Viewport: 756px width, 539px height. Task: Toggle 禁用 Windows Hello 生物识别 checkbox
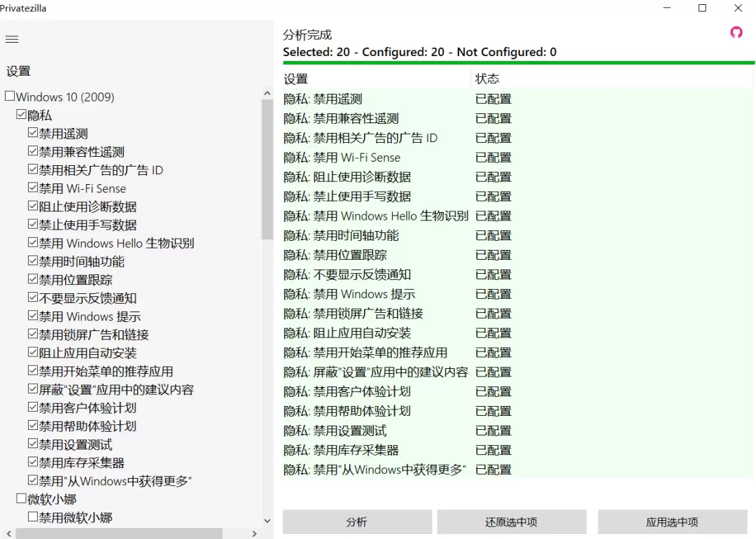point(33,242)
